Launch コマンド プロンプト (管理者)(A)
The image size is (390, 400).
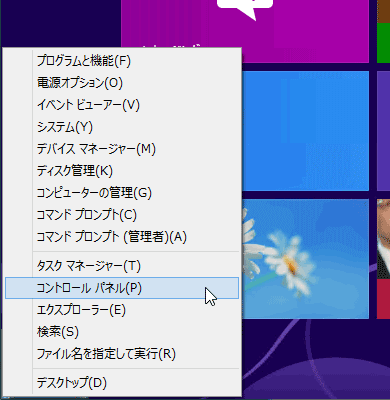click(x=122, y=237)
